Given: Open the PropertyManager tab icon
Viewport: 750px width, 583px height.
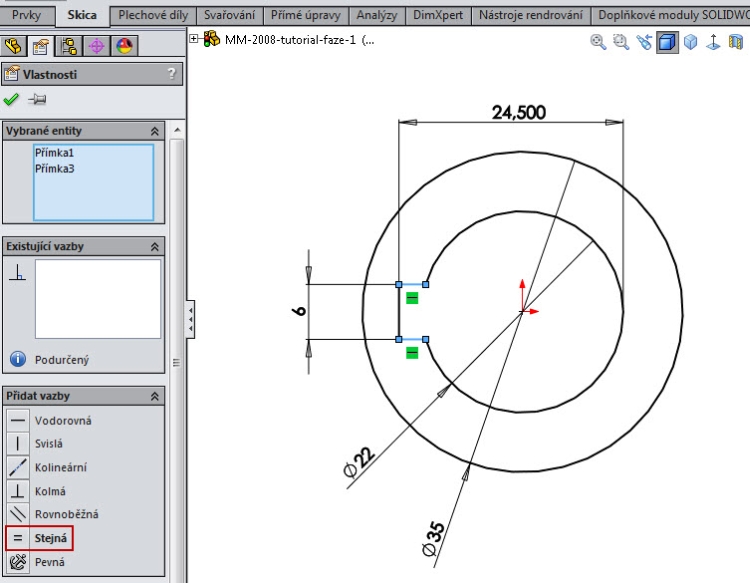Looking at the screenshot, I should [x=40, y=46].
